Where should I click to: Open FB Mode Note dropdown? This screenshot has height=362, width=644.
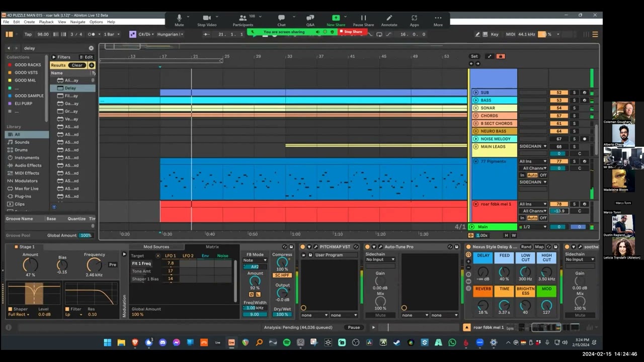[x=255, y=260]
